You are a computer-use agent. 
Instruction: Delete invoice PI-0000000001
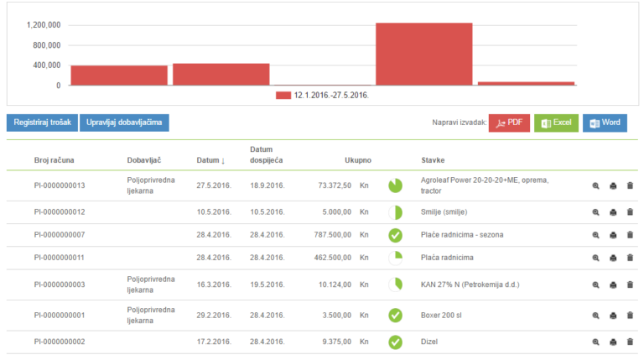click(x=630, y=316)
